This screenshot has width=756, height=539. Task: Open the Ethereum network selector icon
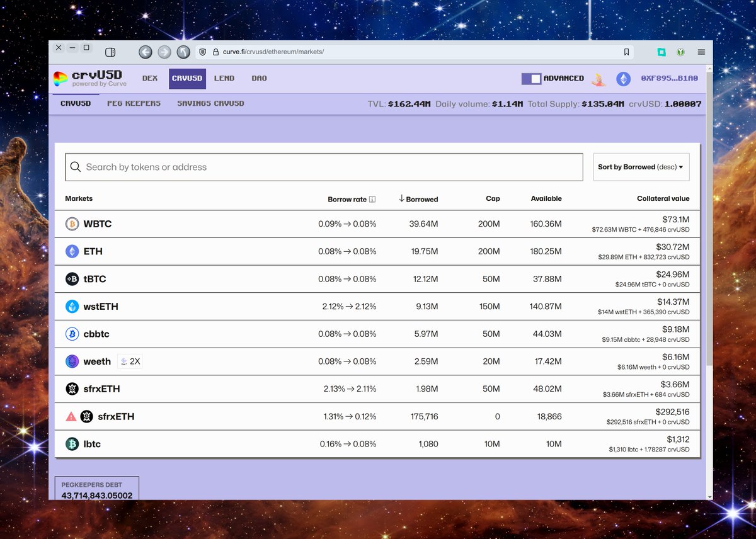623,79
